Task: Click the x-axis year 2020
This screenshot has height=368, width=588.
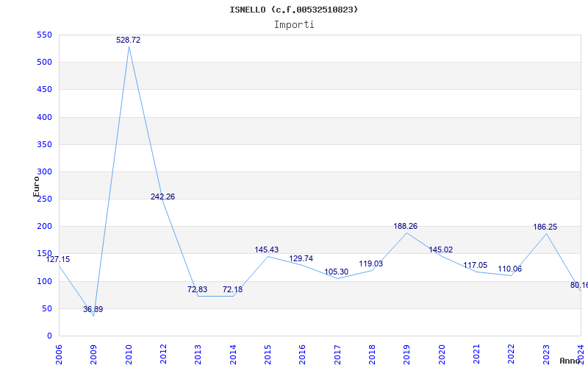Action: (442, 355)
